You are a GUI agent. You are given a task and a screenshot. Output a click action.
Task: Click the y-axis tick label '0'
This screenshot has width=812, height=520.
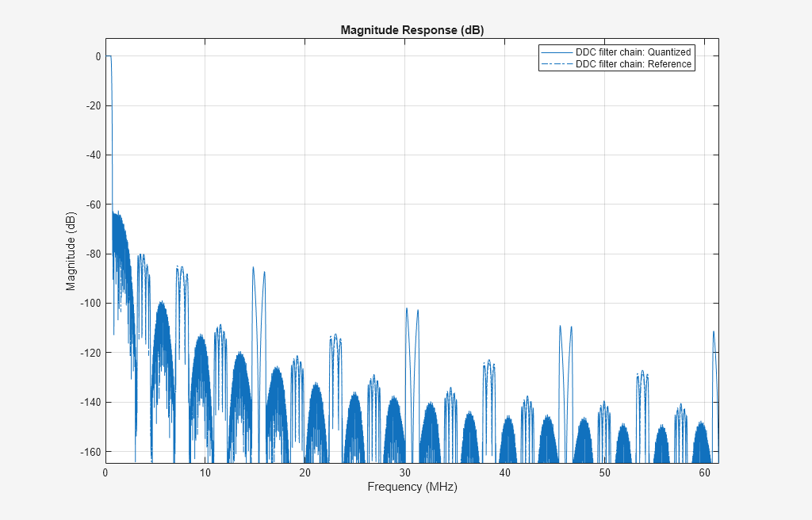(x=98, y=56)
